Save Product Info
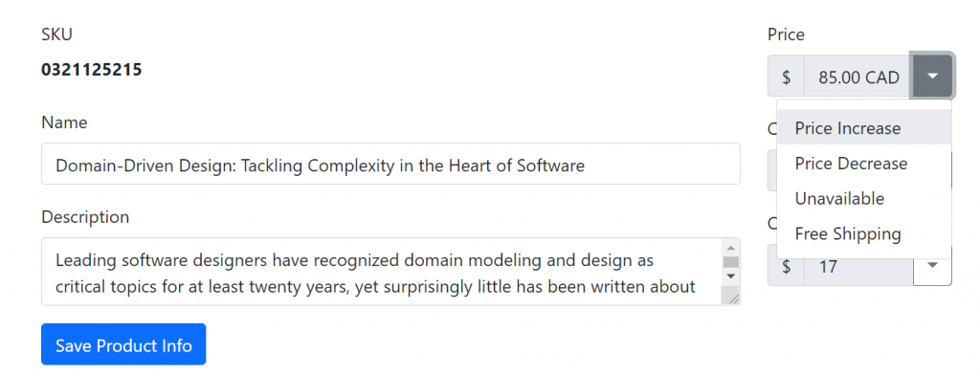980x376 pixels. [123, 344]
